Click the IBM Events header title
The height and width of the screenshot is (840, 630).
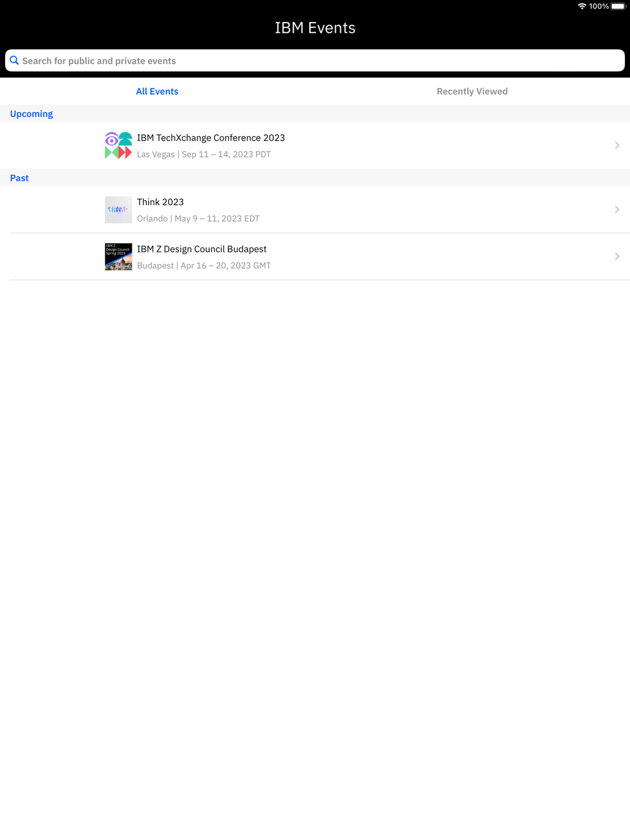315,28
